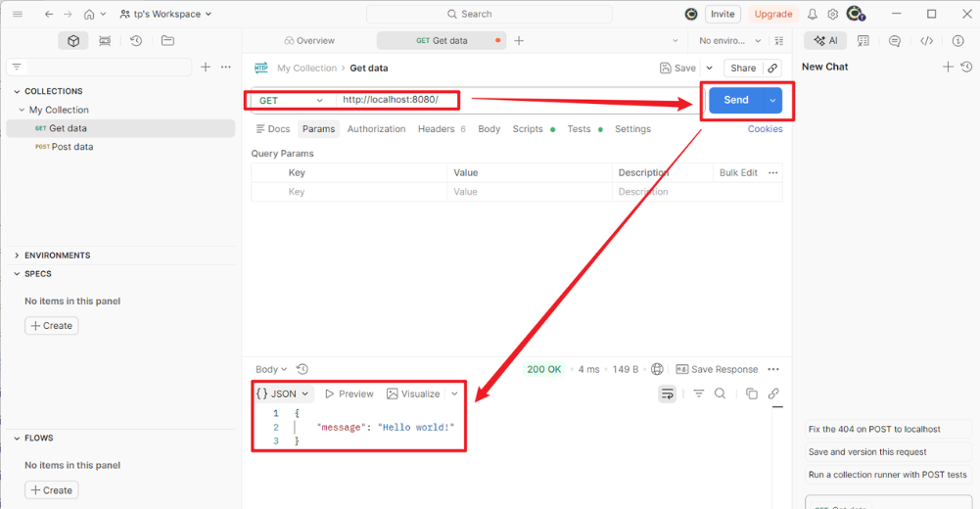The image size is (980, 509).
Task: Open the environment quick look icon
Action: (778, 40)
